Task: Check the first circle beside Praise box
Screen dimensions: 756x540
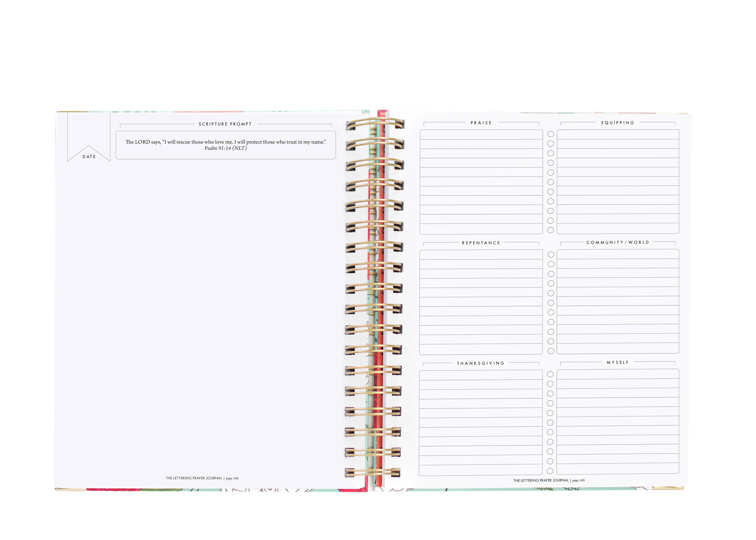Action: click(x=551, y=134)
